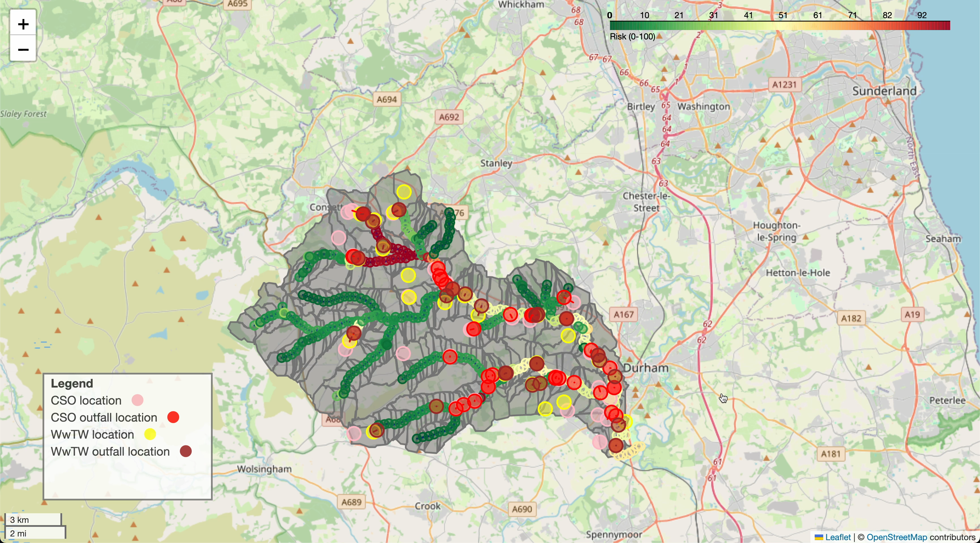Click the 'WwTW outfall location' legend label
980x543 pixels.
tap(110, 452)
